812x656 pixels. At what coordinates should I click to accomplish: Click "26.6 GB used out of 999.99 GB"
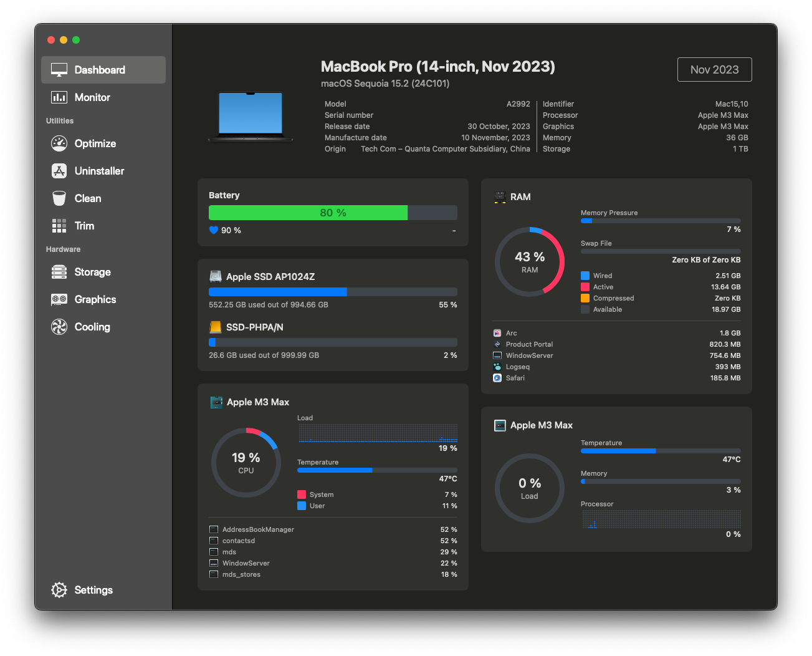click(264, 355)
